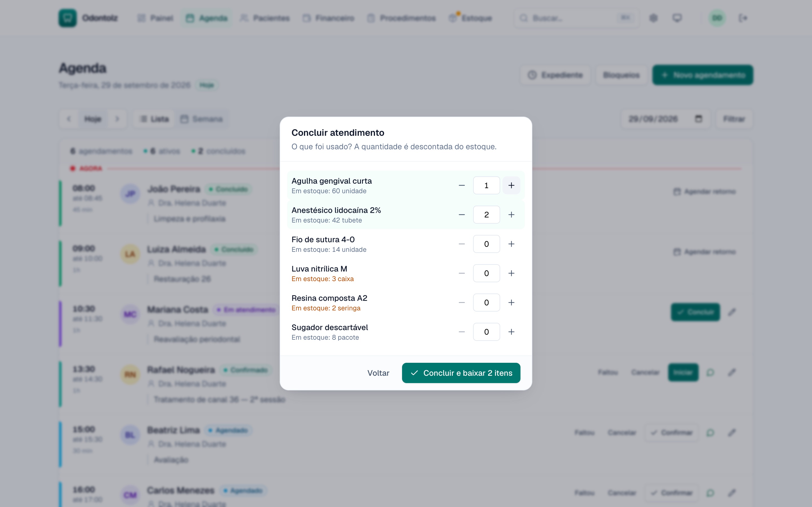The height and width of the screenshot is (507, 812).
Task: Click the Resina composta A2 quantity field
Action: [x=486, y=303]
